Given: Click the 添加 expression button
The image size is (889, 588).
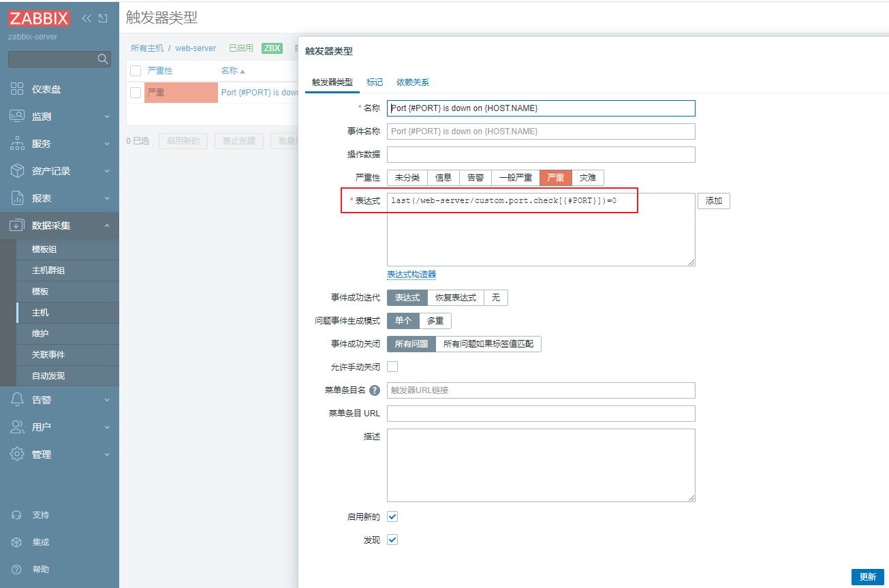Looking at the screenshot, I should (714, 201).
